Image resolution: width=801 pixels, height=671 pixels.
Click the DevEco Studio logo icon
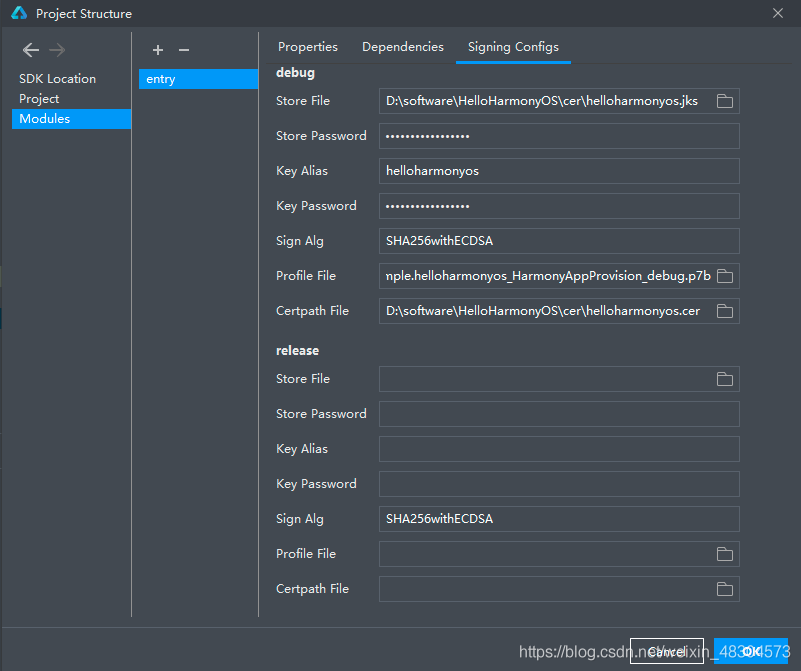click(x=19, y=13)
